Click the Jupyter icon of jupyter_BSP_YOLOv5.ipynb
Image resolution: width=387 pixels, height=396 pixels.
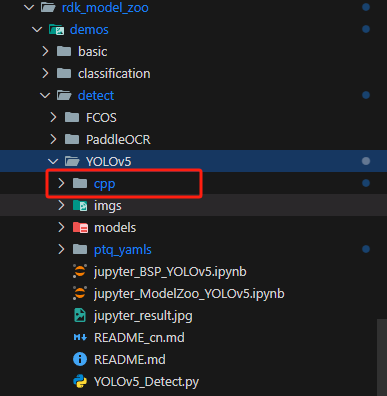(x=80, y=271)
